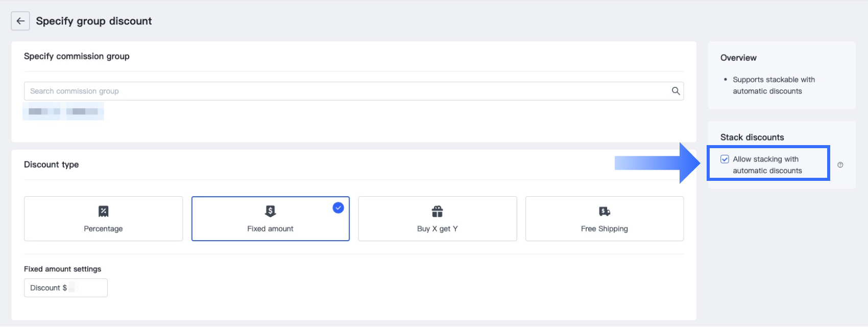Click the 'Allow stacking with automatic discounts' label
The height and width of the screenshot is (327, 868).
click(767, 165)
